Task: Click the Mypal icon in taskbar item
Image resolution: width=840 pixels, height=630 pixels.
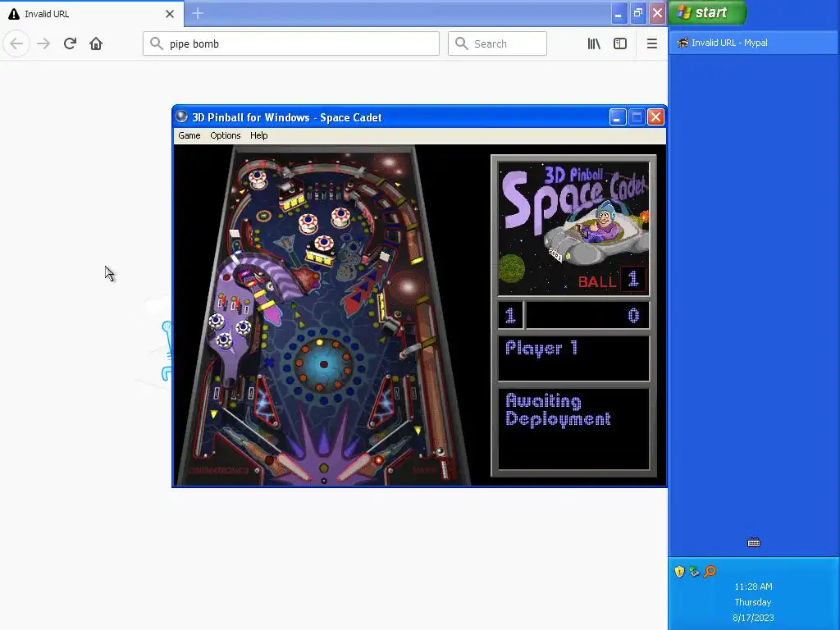Action: (x=682, y=43)
